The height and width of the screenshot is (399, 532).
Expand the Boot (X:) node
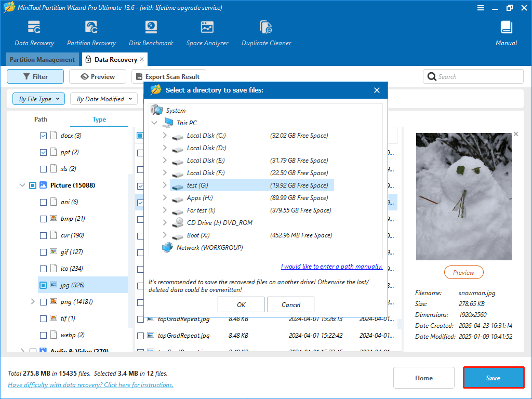pyautogui.click(x=165, y=235)
